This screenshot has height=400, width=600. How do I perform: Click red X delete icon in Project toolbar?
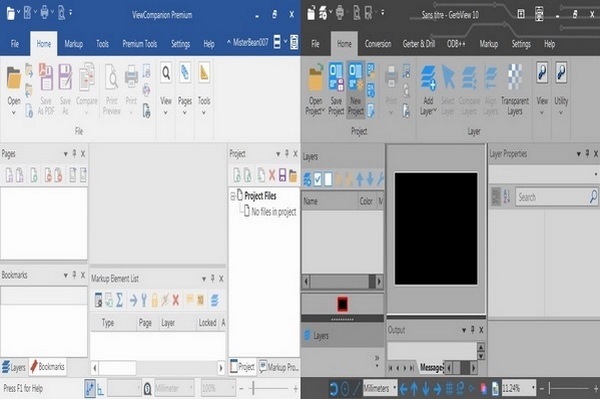272,175
